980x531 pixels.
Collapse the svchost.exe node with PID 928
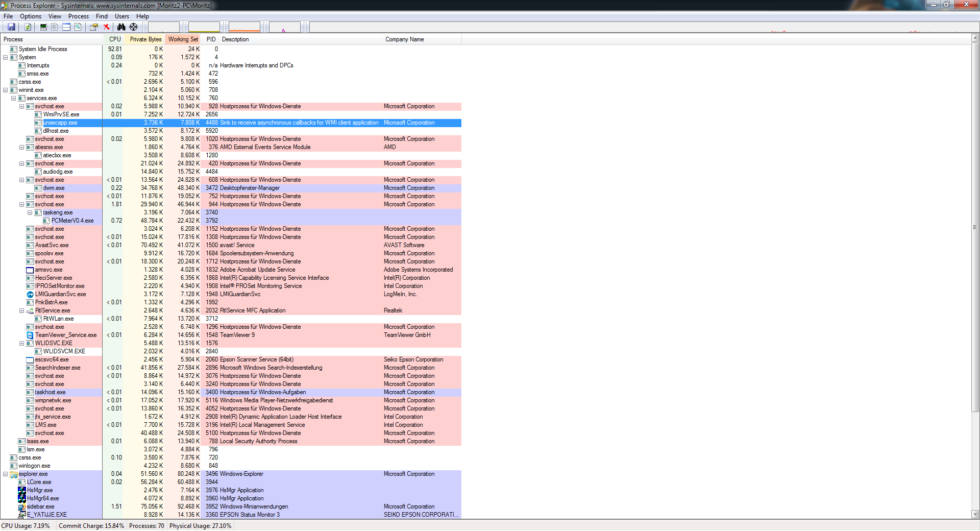point(22,106)
